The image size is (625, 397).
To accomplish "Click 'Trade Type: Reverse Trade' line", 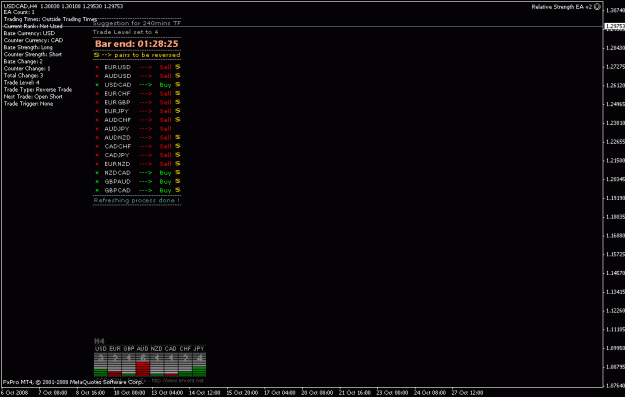I will 37,90.
